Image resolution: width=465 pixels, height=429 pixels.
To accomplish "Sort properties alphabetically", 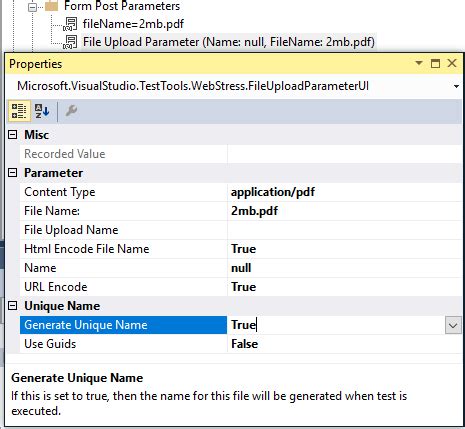I will [42, 111].
